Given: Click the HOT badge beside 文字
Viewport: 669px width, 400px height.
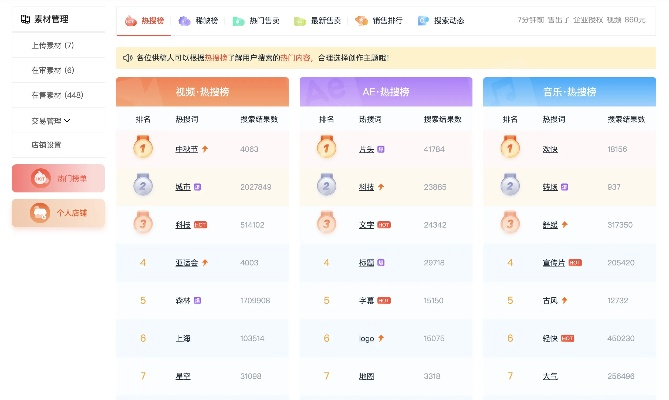Looking at the screenshot, I should point(384,225).
